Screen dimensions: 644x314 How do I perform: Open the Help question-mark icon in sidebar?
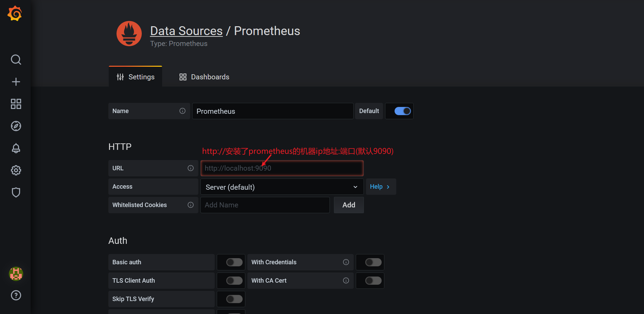click(16, 295)
